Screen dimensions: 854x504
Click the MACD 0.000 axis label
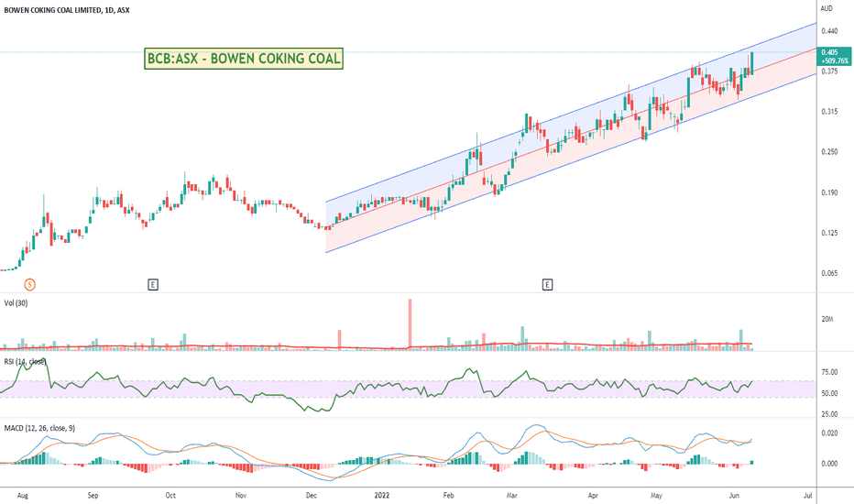pos(829,464)
